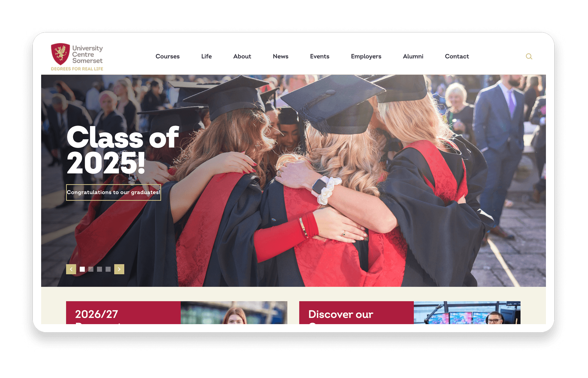Screen dimensions: 588x378
Task: Open the Alumni page
Action: pyautogui.click(x=413, y=56)
